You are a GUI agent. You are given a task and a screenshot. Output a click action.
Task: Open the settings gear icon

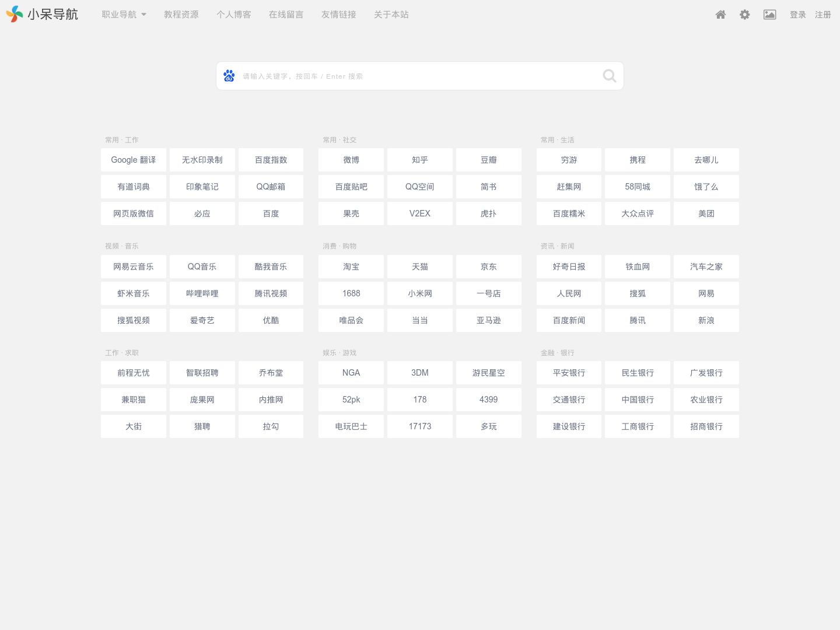(745, 15)
